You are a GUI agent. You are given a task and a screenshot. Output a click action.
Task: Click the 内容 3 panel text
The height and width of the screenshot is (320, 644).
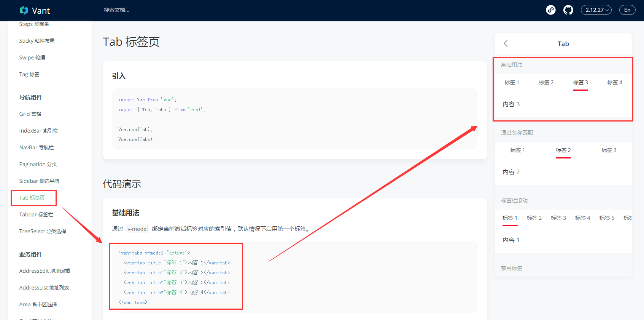[511, 104]
